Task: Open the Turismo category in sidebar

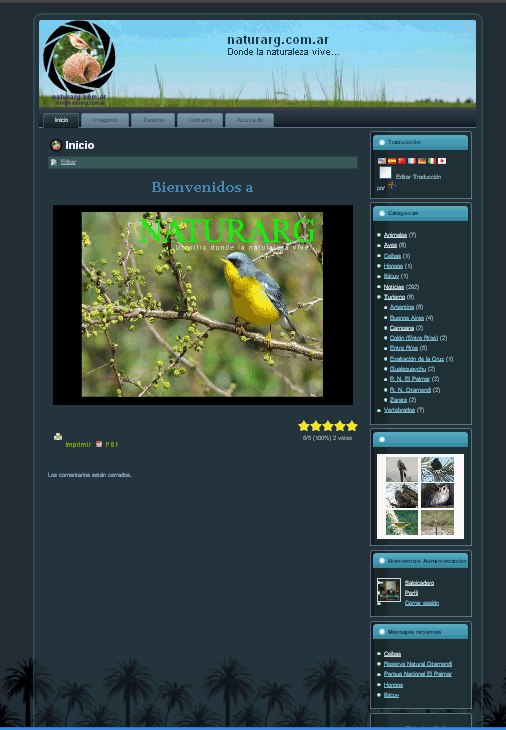Action: point(394,297)
